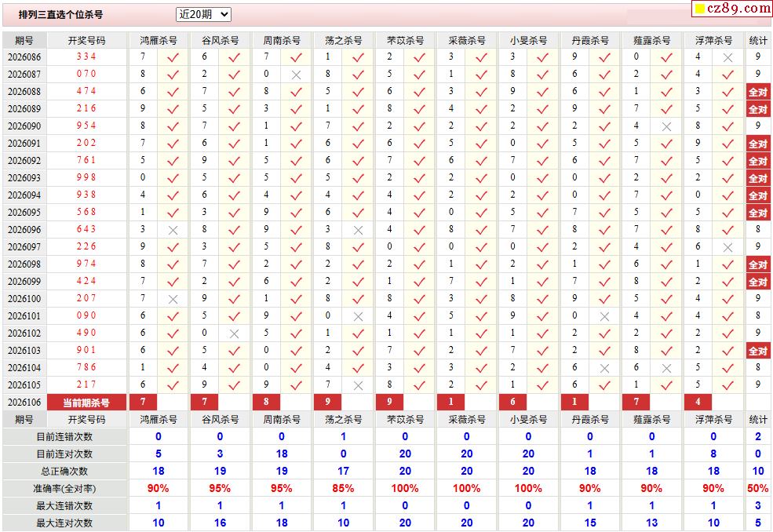Click the red 当前期杀号 label
773x532 pixels.
[x=86, y=403]
